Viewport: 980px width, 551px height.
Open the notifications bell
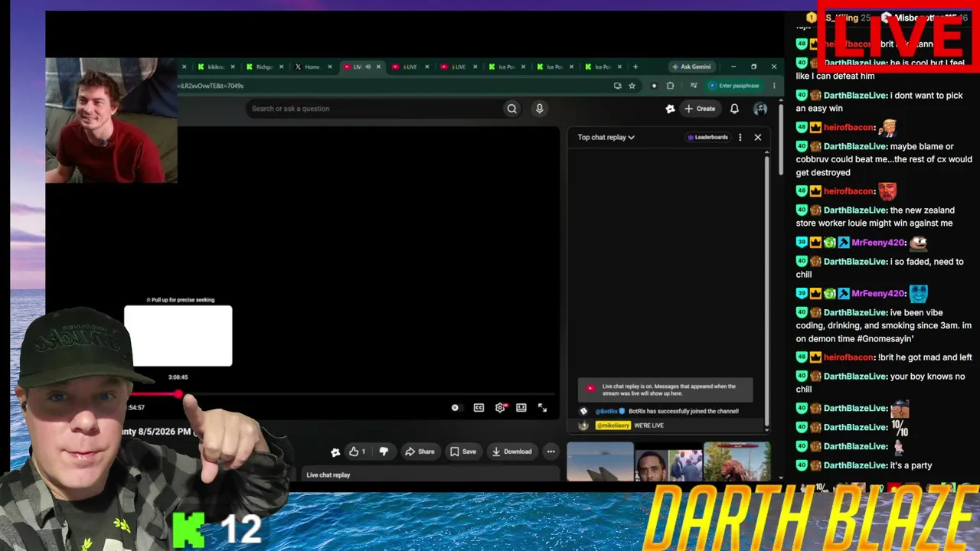pyautogui.click(x=734, y=109)
